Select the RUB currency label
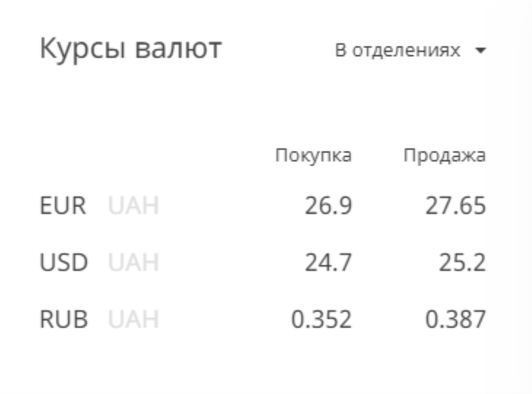This screenshot has width=532, height=394. 64,319
